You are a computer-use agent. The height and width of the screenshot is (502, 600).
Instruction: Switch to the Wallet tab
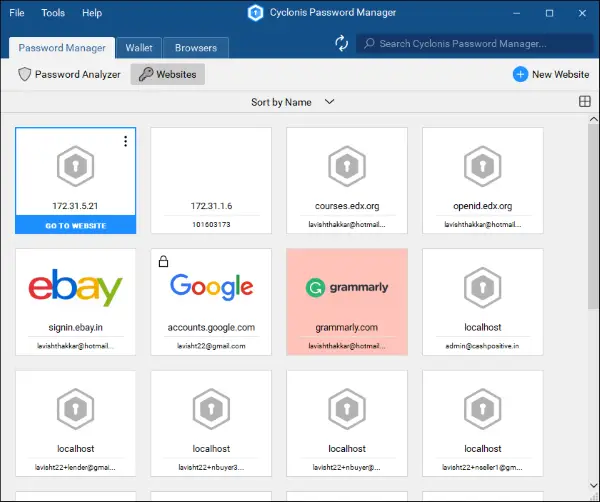coord(139,48)
